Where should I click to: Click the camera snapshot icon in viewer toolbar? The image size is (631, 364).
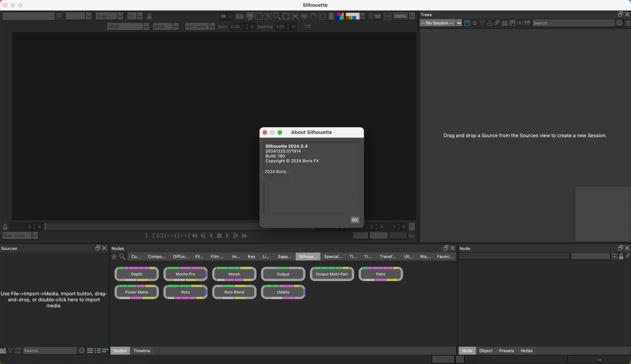(240, 16)
